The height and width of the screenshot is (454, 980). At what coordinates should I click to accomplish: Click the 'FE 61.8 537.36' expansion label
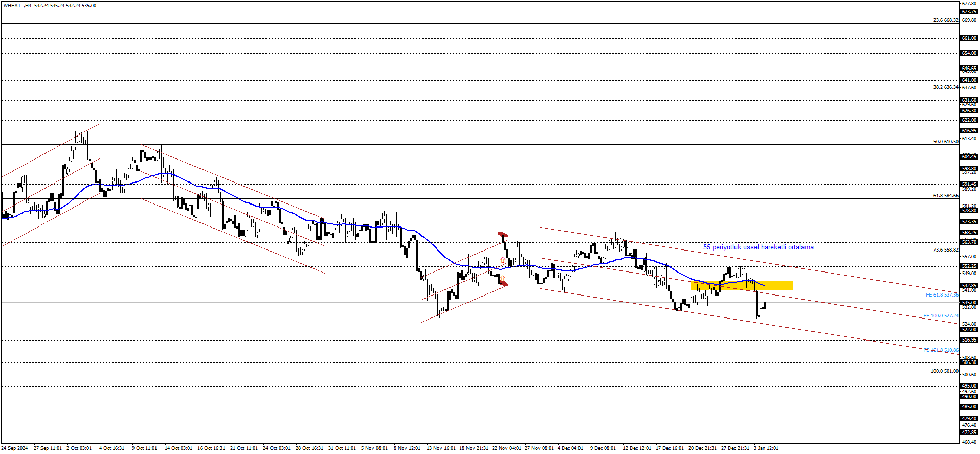pyautogui.click(x=942, y=295)
